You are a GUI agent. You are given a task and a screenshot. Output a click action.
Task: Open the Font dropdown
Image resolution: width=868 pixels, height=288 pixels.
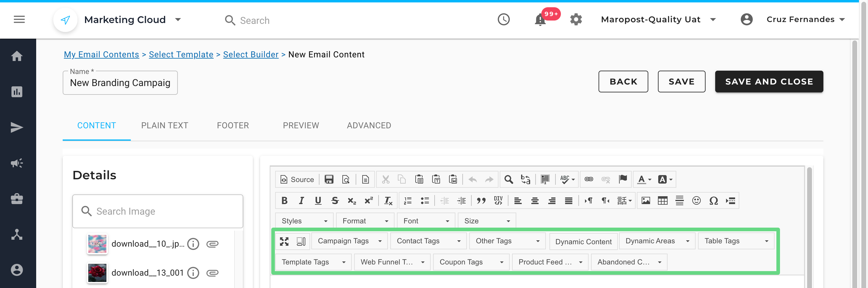(426, 221)
